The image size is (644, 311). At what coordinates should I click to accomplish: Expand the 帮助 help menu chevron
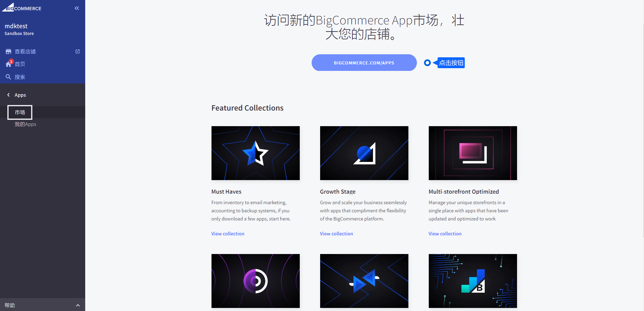coord(78,305)
